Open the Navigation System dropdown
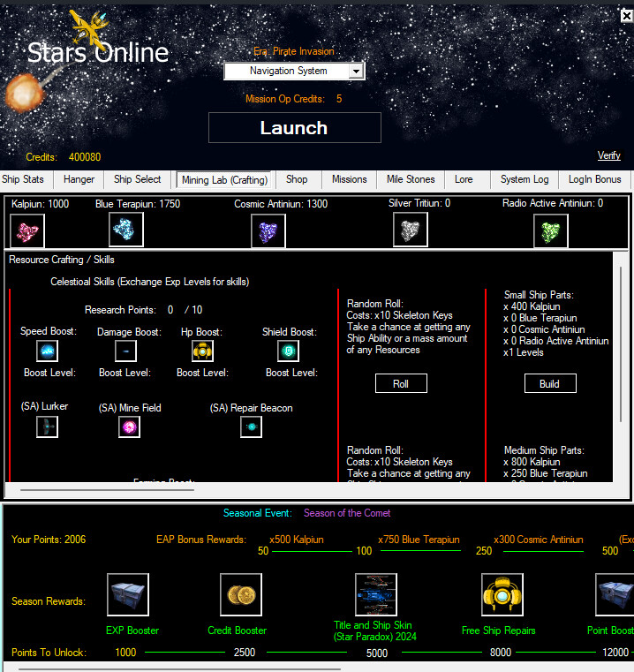Image resolution: width=634 pixels, height=672 pixels. click(294, 71)
